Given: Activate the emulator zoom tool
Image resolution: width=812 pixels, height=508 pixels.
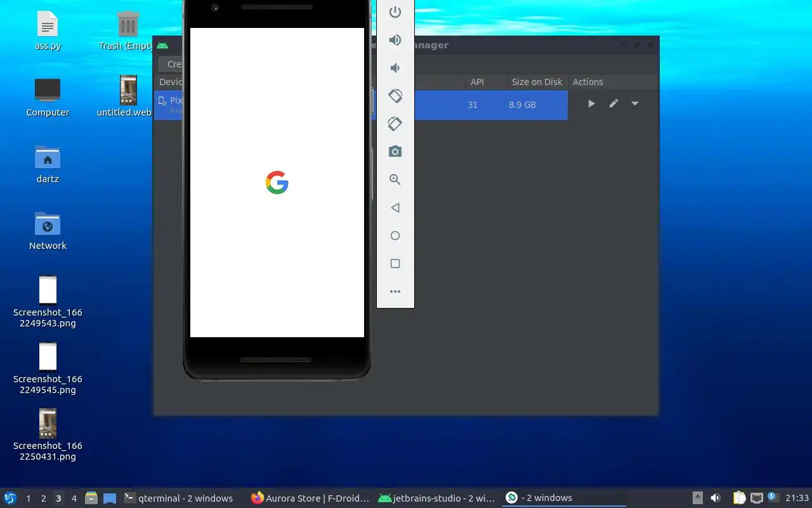Looking at the screenshot, I should [395, 180].
